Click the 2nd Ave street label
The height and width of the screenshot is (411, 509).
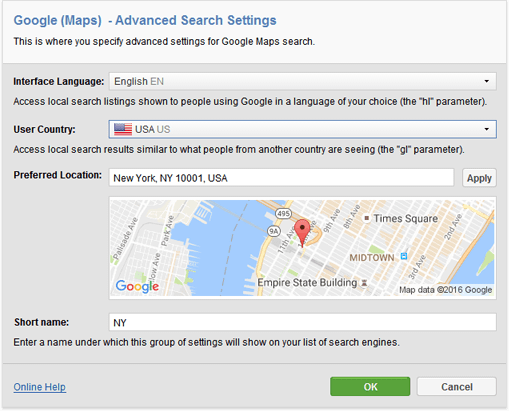click(453, 227)
